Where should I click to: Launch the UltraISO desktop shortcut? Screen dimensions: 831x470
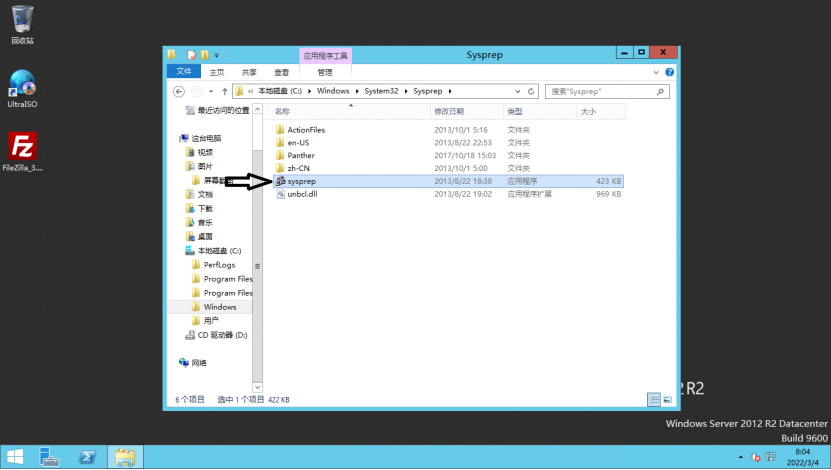pos(22,89)
